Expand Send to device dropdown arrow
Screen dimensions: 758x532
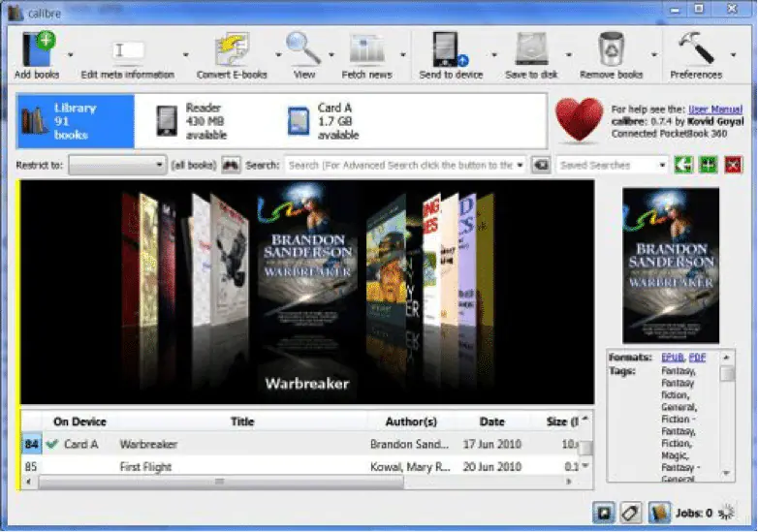point(494,55)
